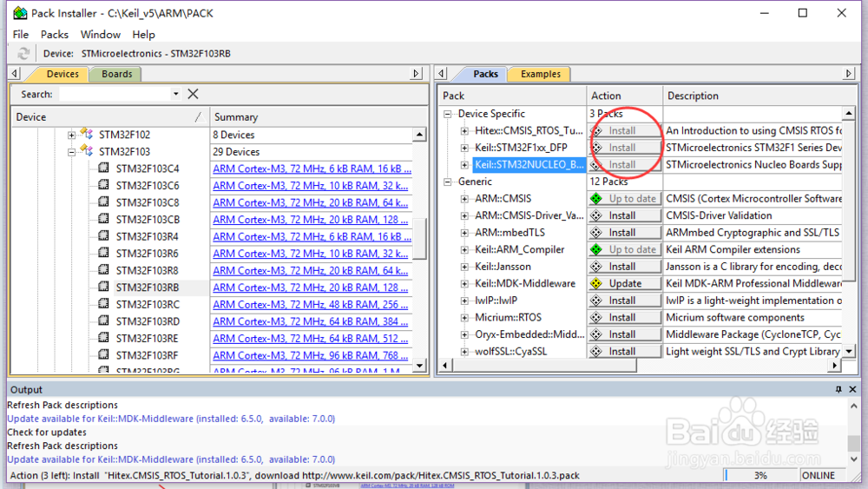Viewport: 868px width, 489px height.
Task: Click the chip icon beside STM32F103R4
Action: tap(103, 236)
